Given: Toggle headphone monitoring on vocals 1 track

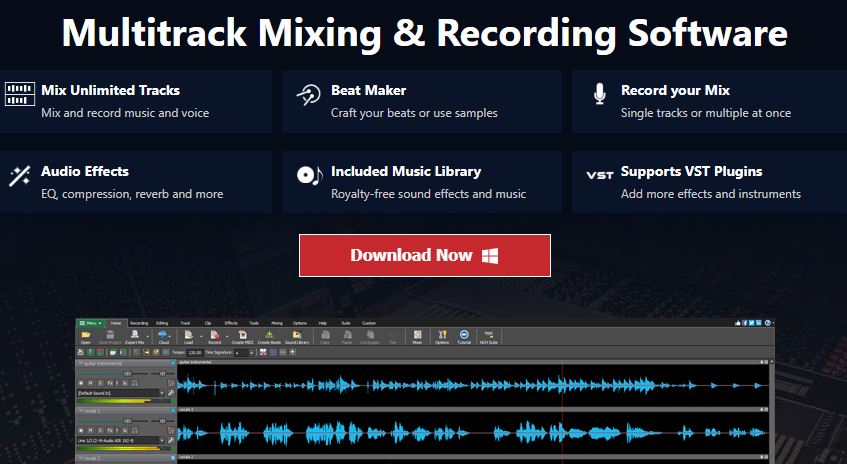Looking at the screenshot, I should point(135,431).
